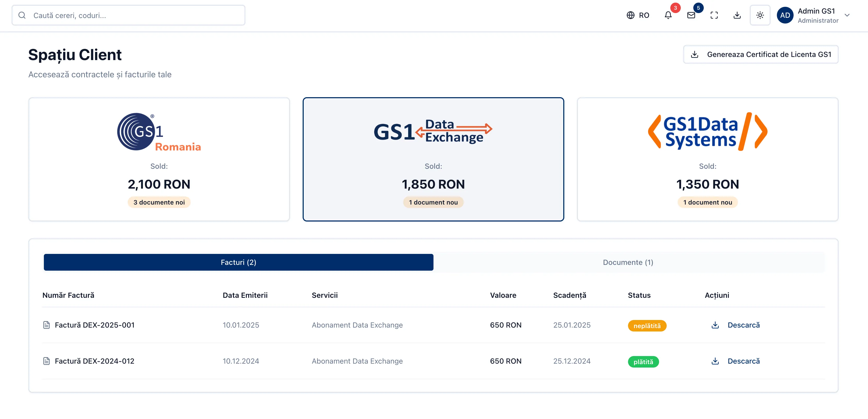Switch to the Documente (1) tab

628,262
